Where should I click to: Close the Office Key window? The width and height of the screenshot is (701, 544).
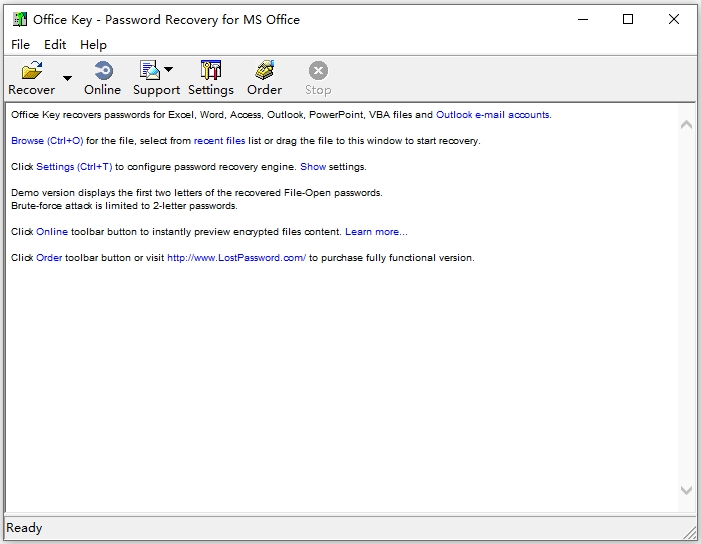tap(674, 19)
